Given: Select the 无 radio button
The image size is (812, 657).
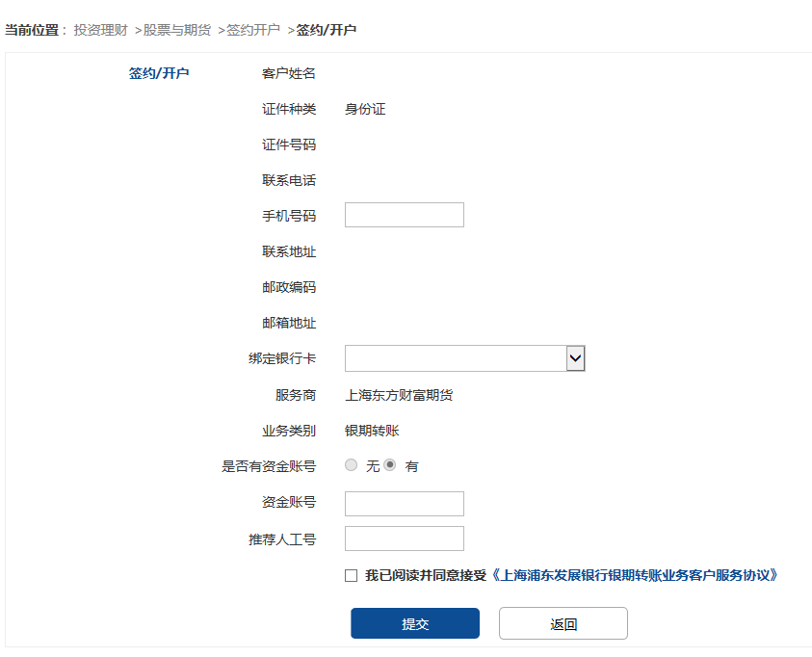Looking at the screenshot, I should pos(352,465).
